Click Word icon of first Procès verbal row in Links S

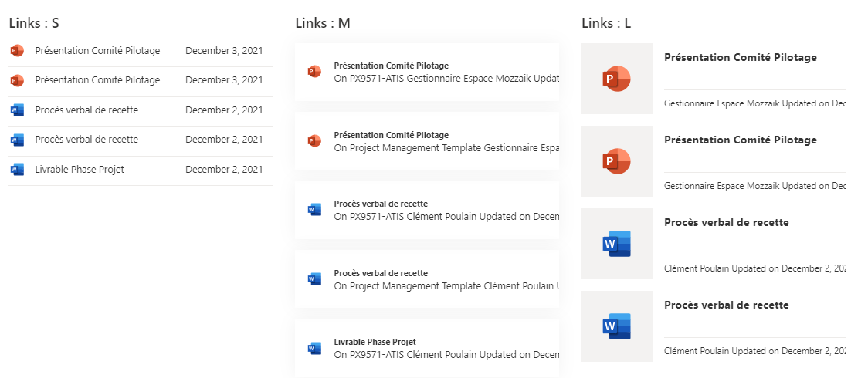click(17, 110)
